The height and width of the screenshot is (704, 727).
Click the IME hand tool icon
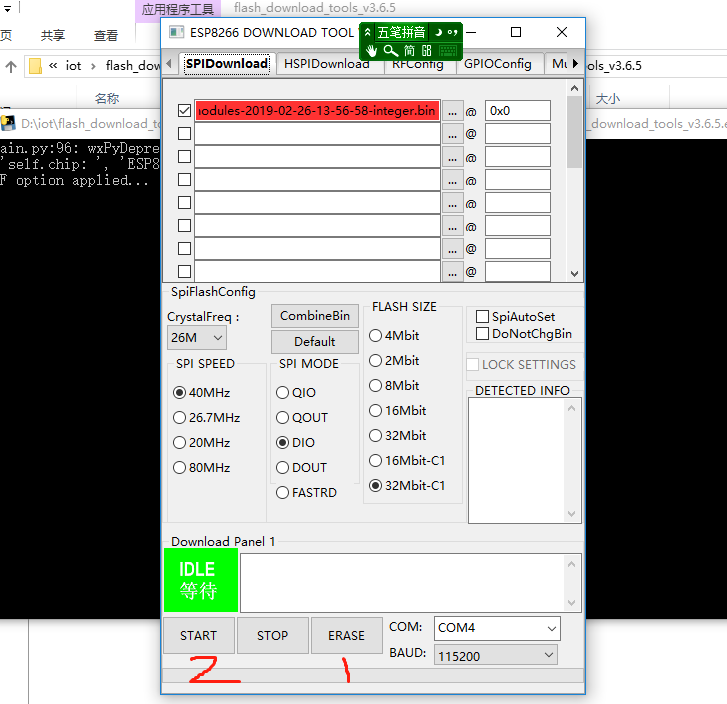[371, 50]
